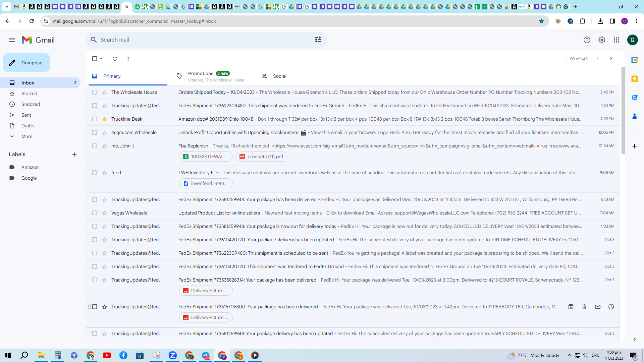
Task: Refresh the inbox
Action: pos(115,59)
